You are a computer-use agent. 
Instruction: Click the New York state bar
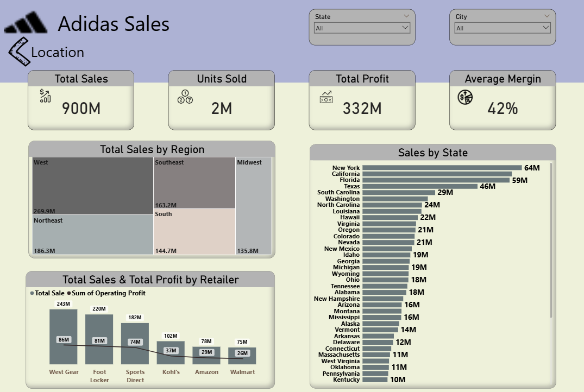[x=442, y=168]
